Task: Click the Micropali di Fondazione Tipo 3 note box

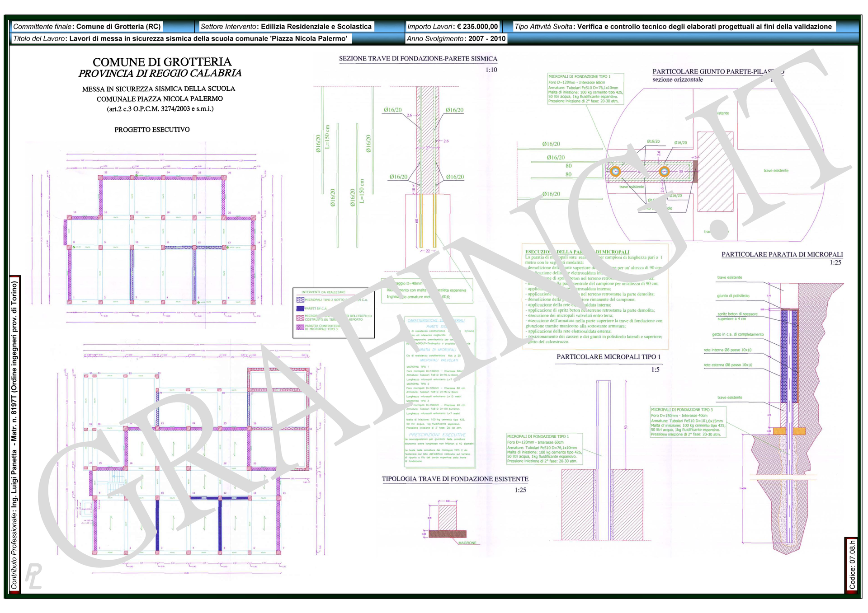Action: [x=688, y=422]
